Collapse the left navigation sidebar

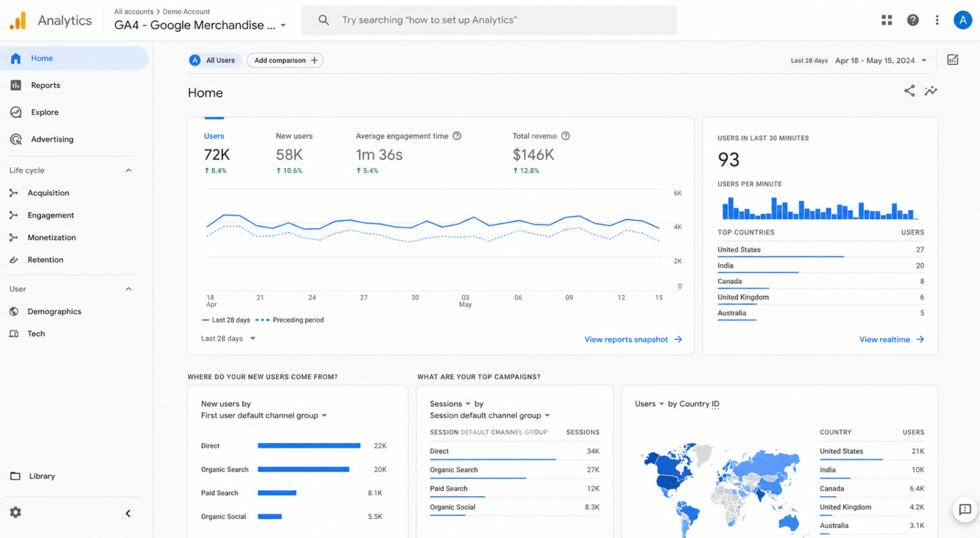[x=128, y=513]
